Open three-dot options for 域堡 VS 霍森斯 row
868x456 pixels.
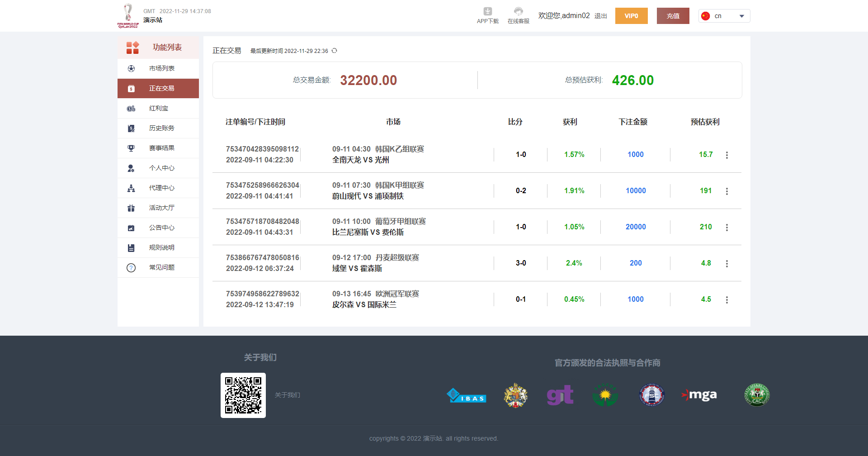727,263
